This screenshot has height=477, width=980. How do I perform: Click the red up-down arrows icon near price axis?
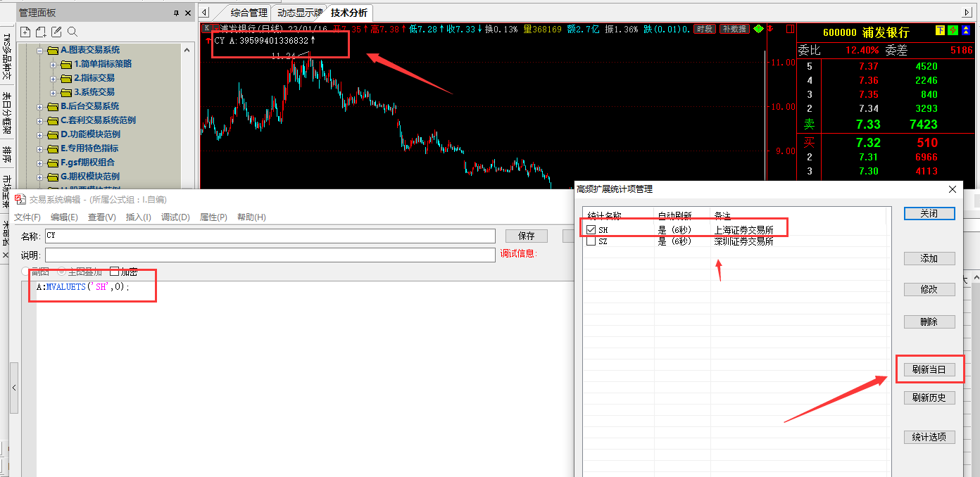pyautogui.click(x=770, y=29)
